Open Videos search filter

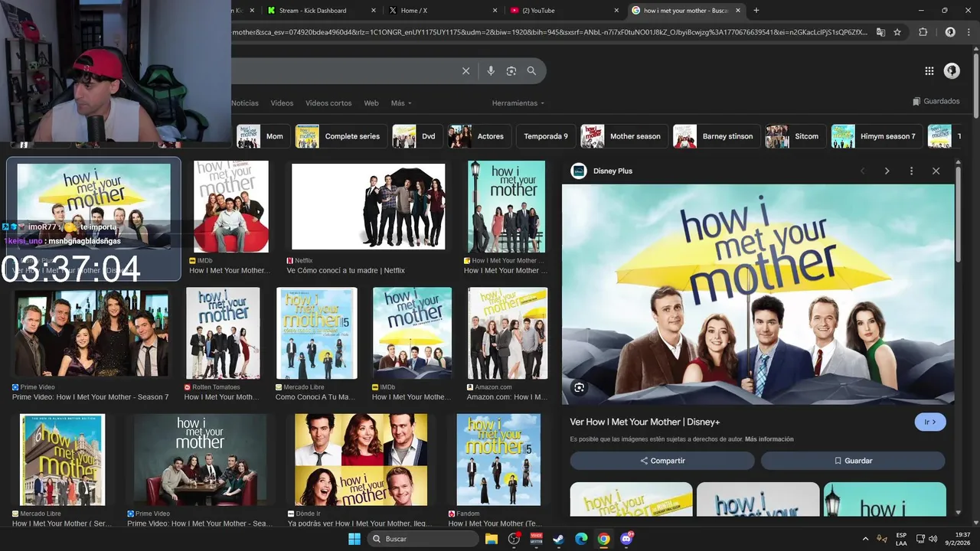click(282, 103)
